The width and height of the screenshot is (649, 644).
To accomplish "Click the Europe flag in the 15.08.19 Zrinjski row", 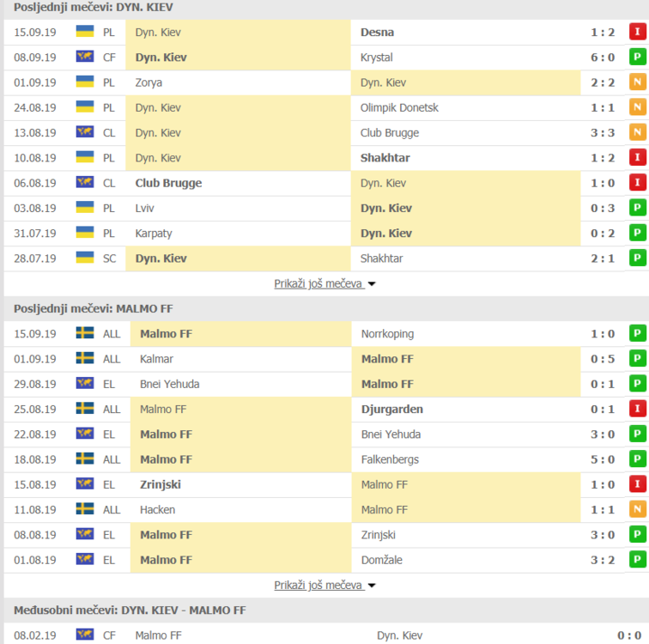I will [85, 483].
